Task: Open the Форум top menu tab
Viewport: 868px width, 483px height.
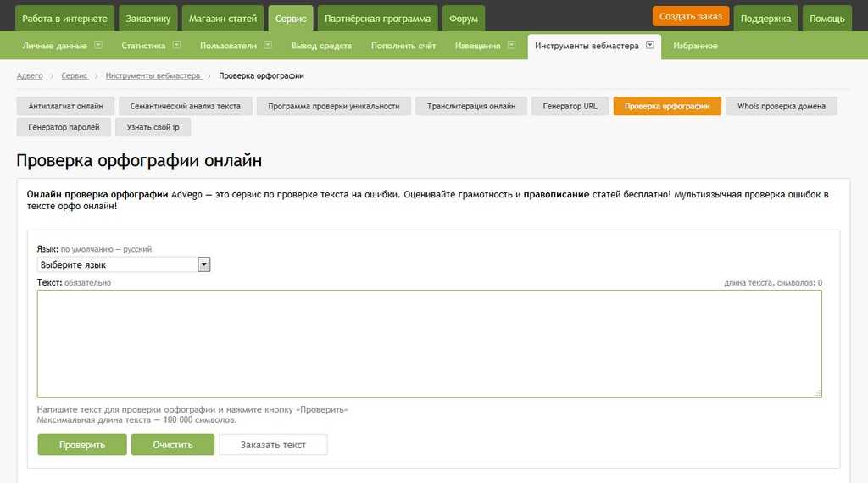Action: [x=464, y=19]
